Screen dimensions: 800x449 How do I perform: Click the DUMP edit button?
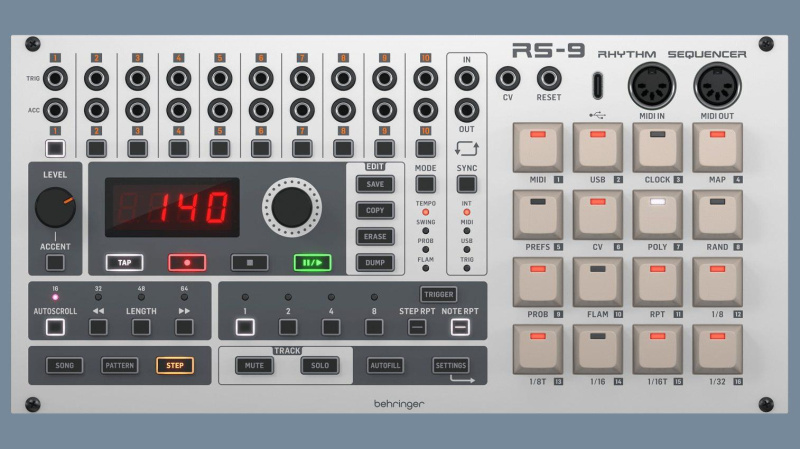tap(375, 263)
